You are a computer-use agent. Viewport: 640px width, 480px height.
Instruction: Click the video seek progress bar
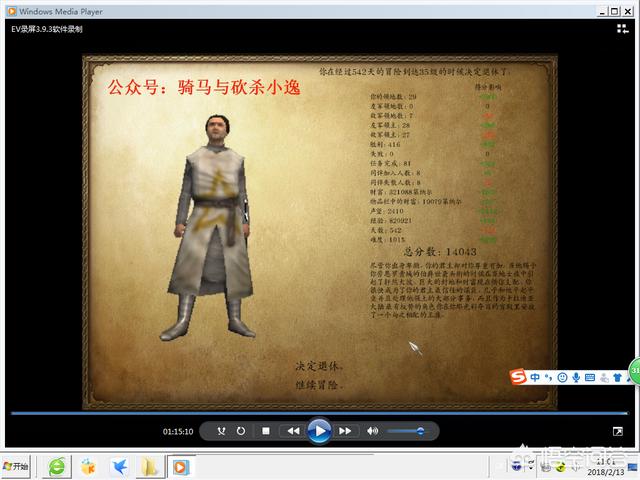pyautogui.click(x=319, y=413)
